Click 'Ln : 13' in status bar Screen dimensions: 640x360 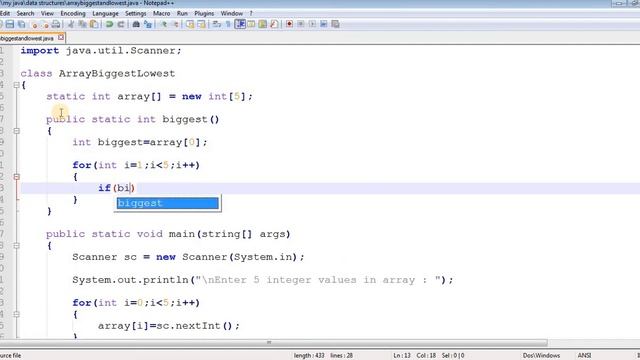(402, 356)
